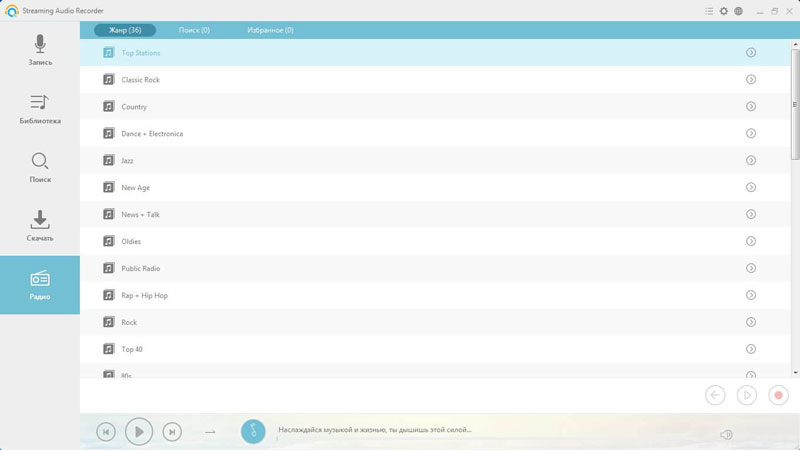Switch to the Жанр (36) tab
The width and height of the screenshot is (800, 450).
[125, 30]
